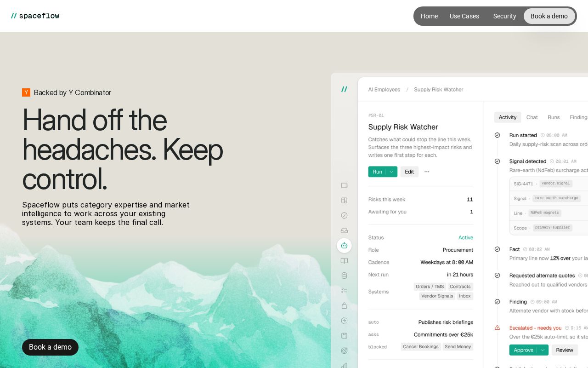Click the check status icon beside Signal detected
Screen dimensions: 588x368
pyautogui.click(x=497, y=161)
